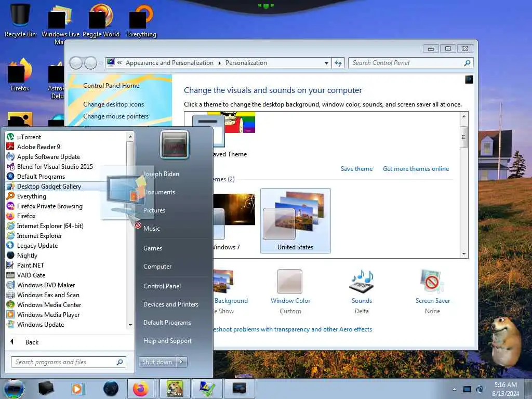
Task: Open Windows DVD Maker icon
Action: tap(10, 285)
